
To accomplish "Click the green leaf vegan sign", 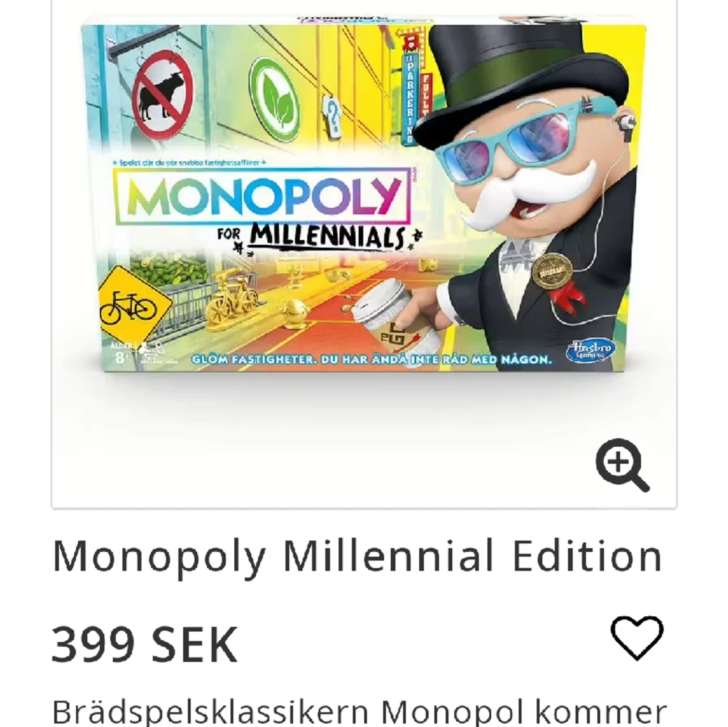I will coord(274,99).
